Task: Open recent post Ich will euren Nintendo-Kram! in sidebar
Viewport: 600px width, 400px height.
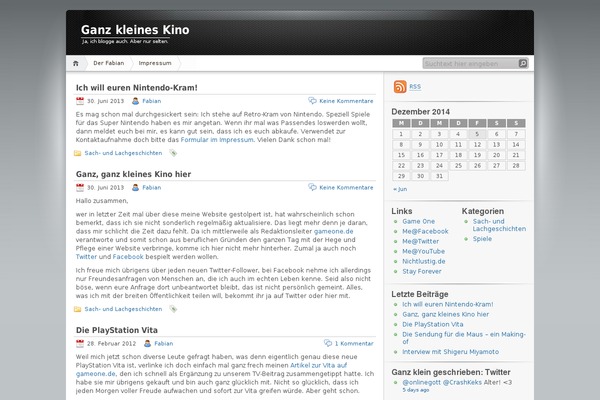Action: [x=448, y=304]
